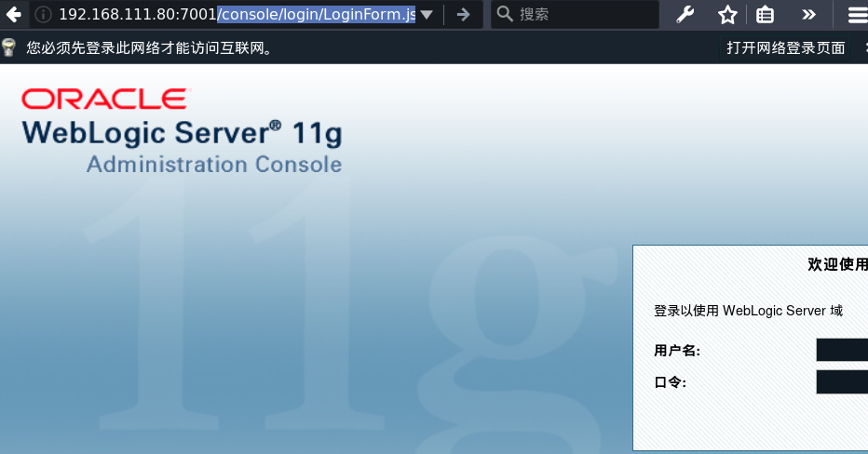Close the network login notification bar
The image size is (868, 454).
coord(861,47)
